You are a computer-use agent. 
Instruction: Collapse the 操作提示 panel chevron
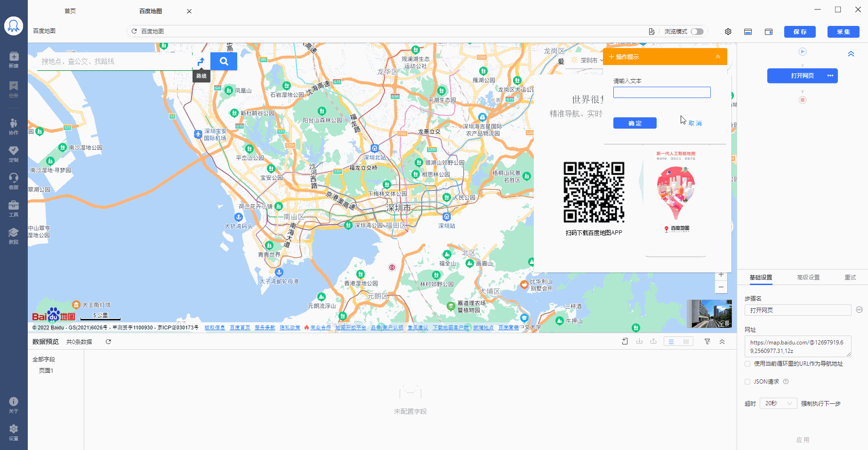[718, 57]
